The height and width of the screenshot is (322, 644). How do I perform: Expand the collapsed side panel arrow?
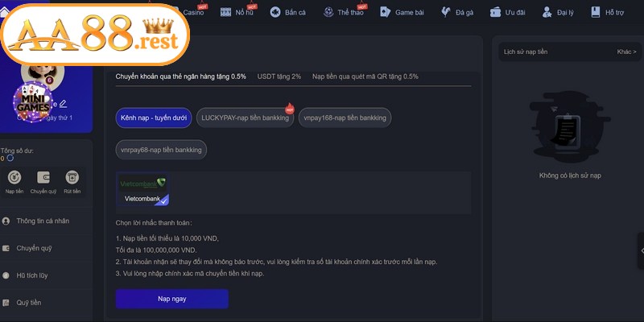(x=641, y=251)
